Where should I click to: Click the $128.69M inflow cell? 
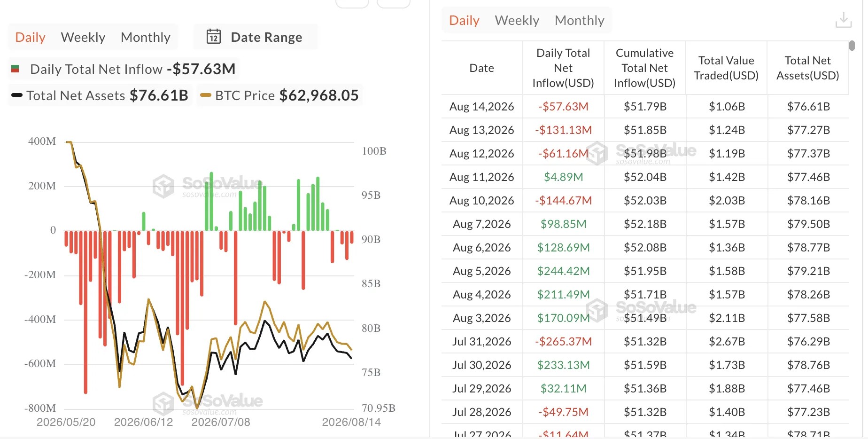coord(563,248)
